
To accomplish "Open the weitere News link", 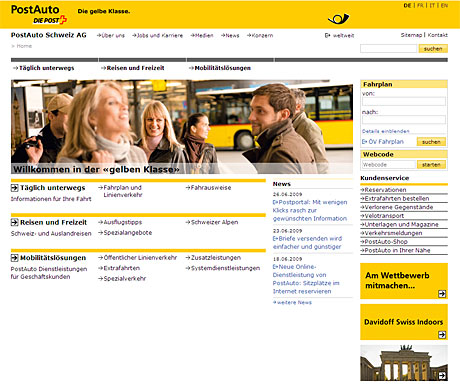I will coord(292,303).
